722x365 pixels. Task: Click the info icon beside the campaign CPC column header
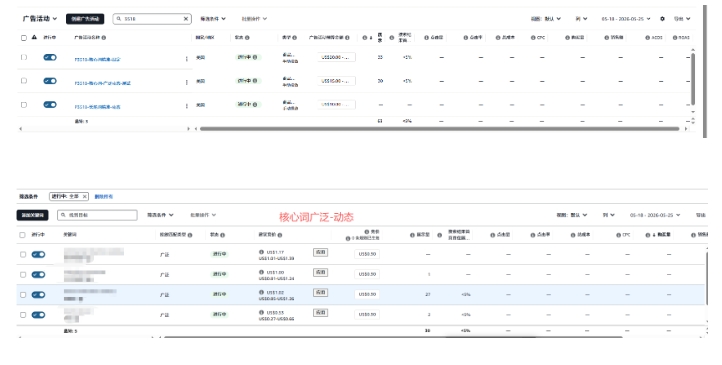coord(533,38)
